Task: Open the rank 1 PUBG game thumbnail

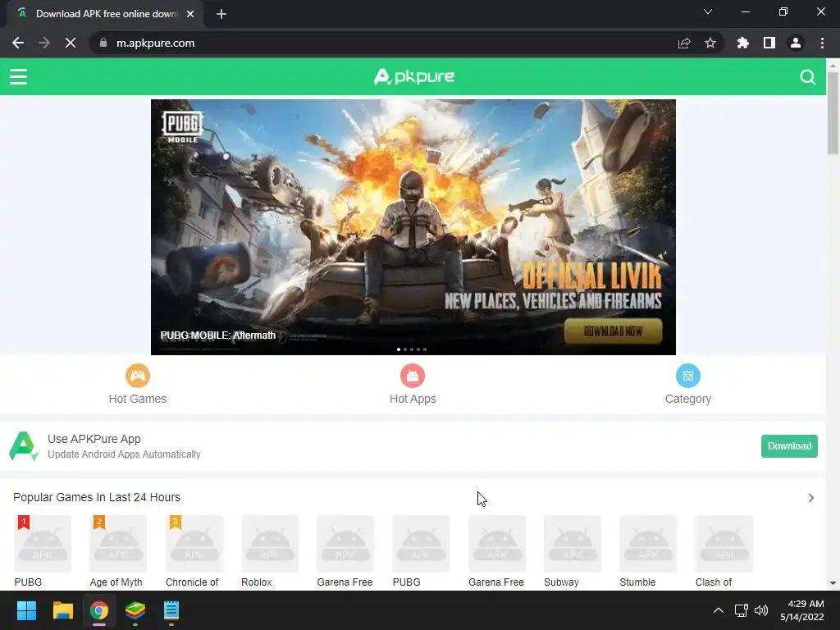Action: (x=43, y=544)
